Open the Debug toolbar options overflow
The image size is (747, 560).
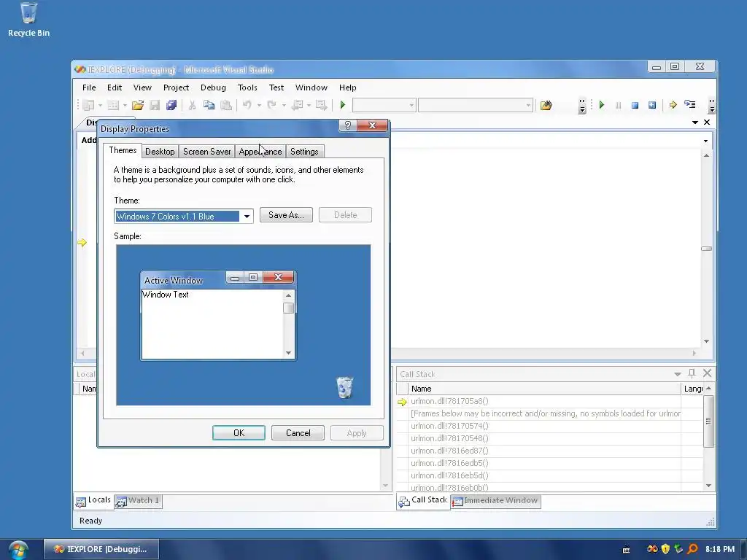click(x=711, y=106)
